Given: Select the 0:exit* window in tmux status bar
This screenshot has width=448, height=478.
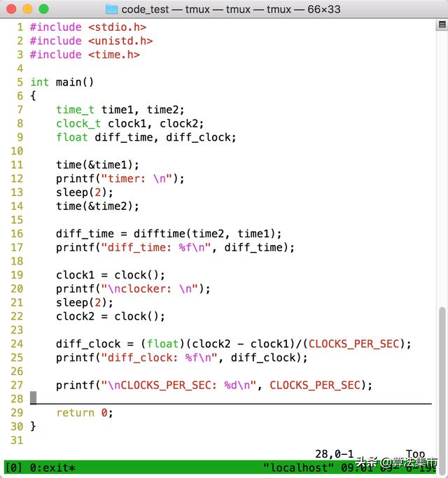Looking at the screenshot, I should coord(52,468).
